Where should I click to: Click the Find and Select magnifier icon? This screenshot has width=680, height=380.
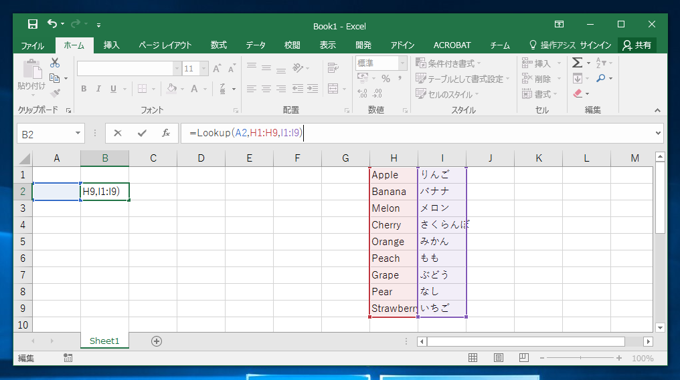(x=601, y=78)
